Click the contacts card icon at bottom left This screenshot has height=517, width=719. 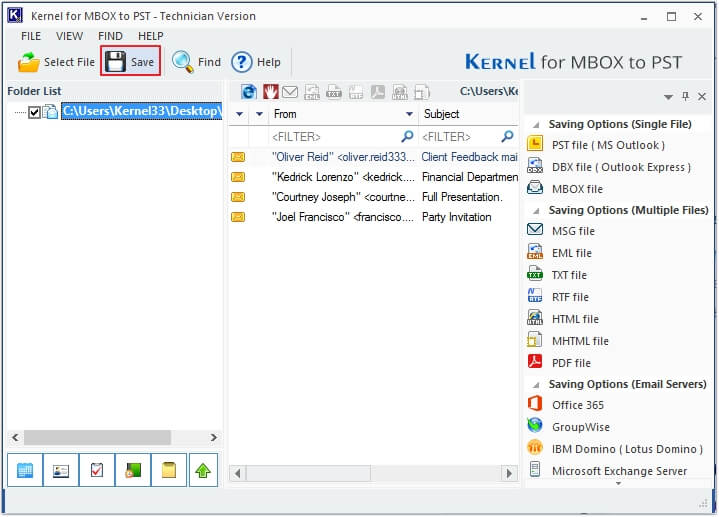pos(61,470)
